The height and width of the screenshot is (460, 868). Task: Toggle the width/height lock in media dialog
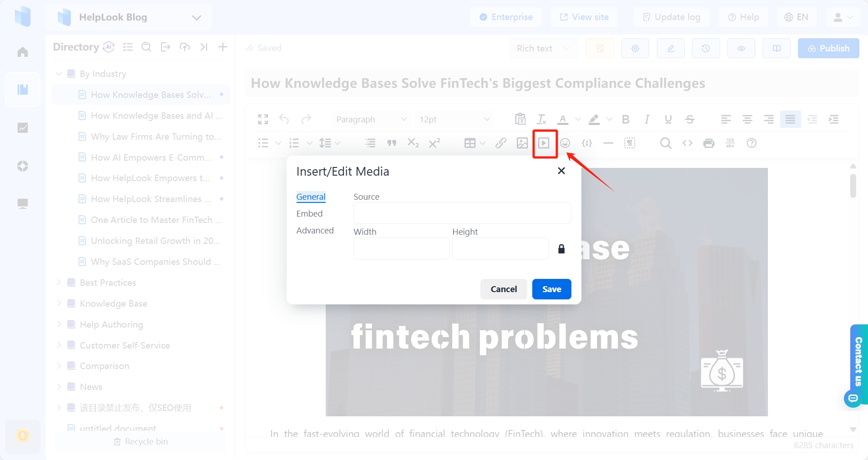tap(562, 248)
